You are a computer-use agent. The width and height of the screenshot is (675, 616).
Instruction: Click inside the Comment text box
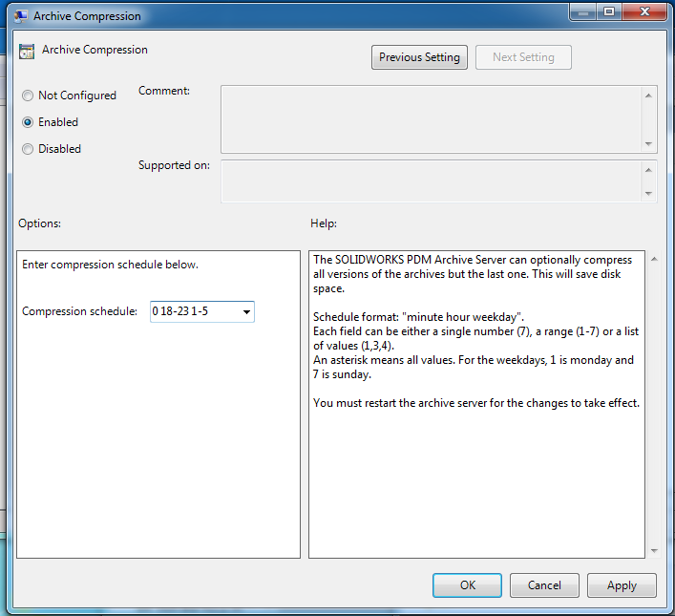[x=430, y=119]
